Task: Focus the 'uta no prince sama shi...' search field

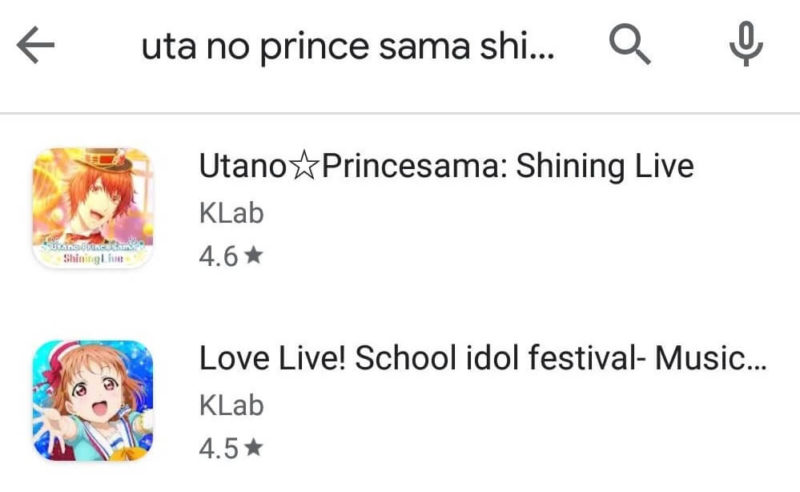Action: click(x=347, y=47)
